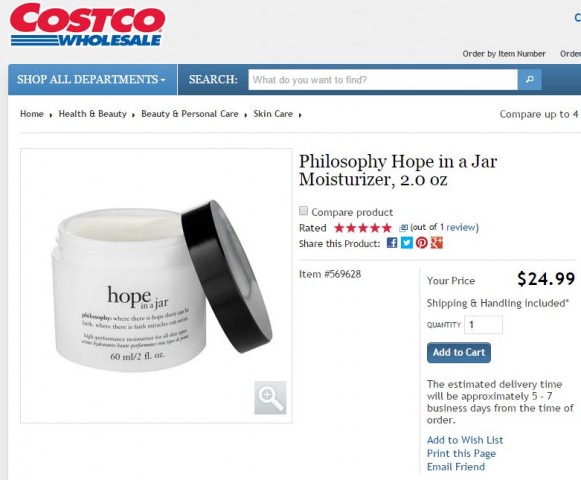Go to Beauty & Personal Care breadcrumb
Image resolution: width=581 pixels, height=480 pixels.
pos(190,114)
